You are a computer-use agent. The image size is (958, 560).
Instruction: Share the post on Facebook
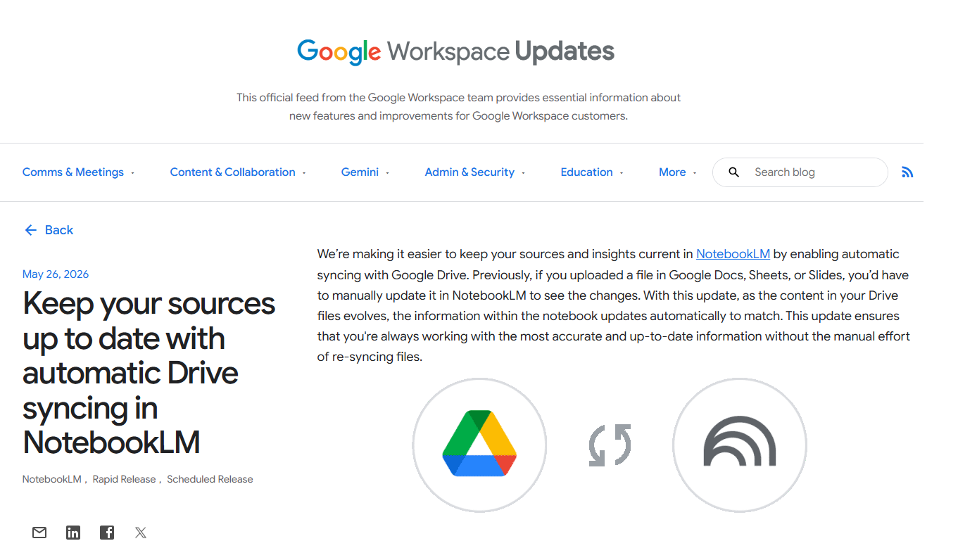point(107,533)
